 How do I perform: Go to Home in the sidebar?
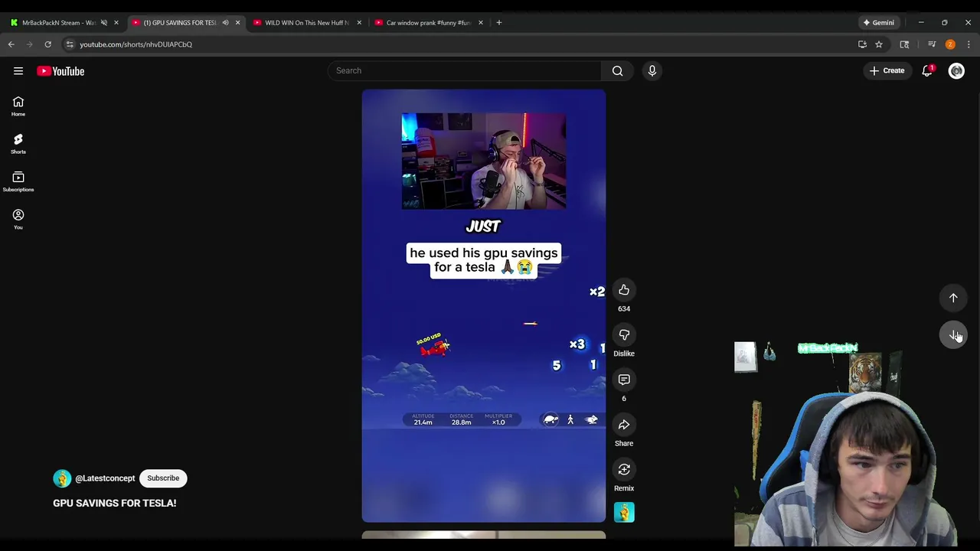point(18,106)
